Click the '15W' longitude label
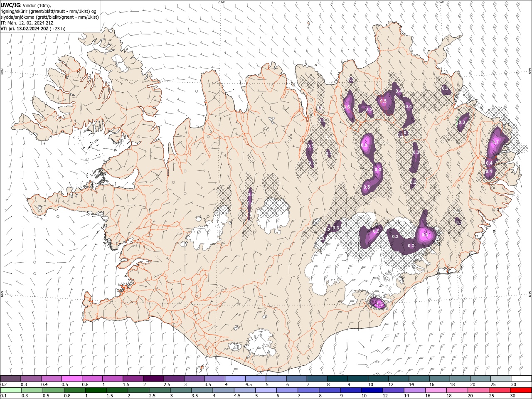Viewport: 532px width, 399px height. pos(440,2)
